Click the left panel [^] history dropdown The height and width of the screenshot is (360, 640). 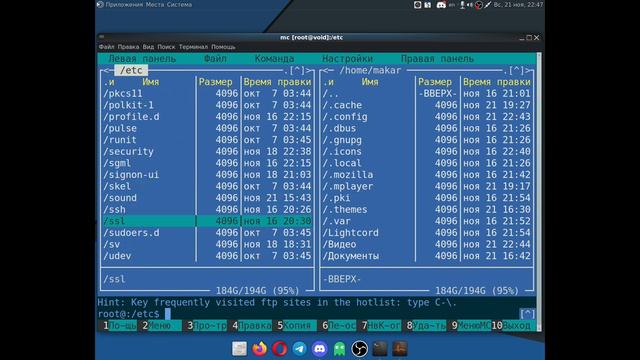pyautogui.click(x=297, y=70)
